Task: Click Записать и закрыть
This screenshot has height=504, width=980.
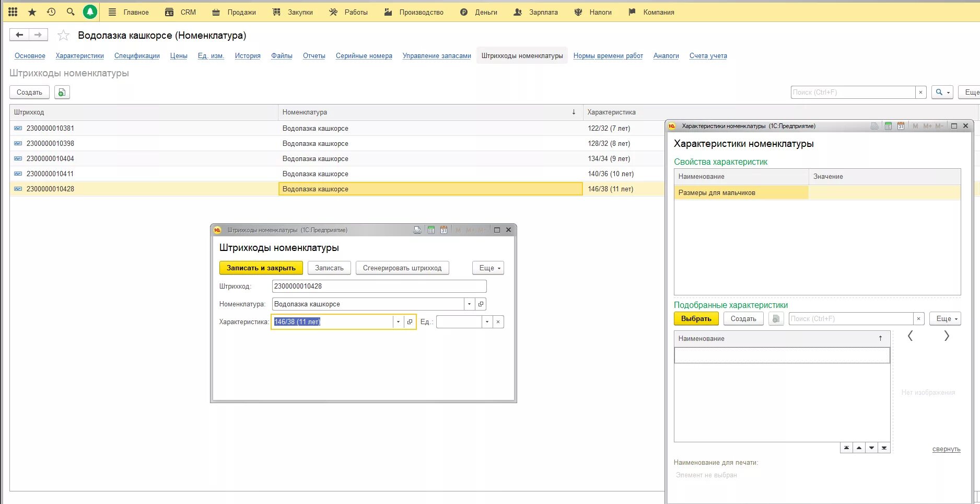Action: [261, 268]
